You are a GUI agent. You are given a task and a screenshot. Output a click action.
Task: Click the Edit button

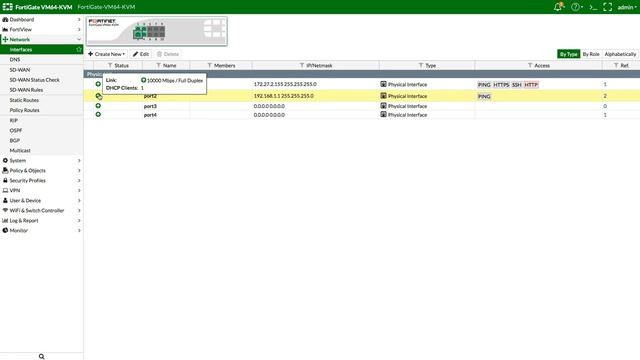(x=141, y=54)
